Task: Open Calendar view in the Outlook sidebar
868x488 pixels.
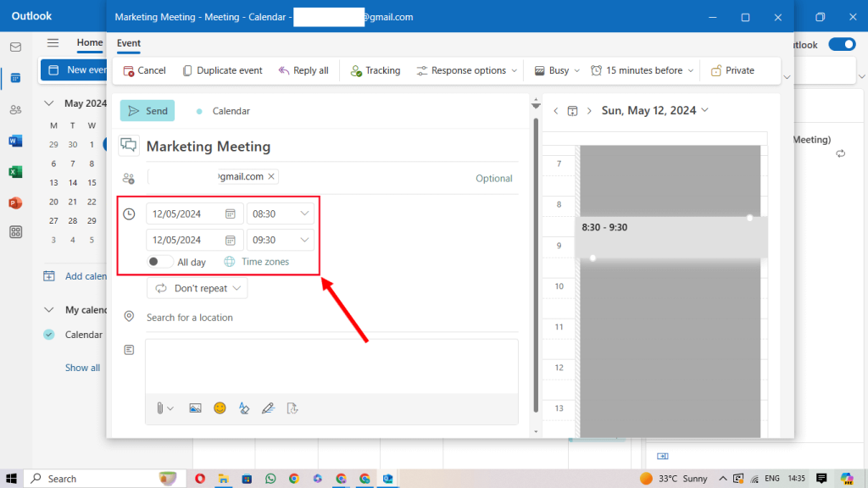Action: (x=15, y=79)
